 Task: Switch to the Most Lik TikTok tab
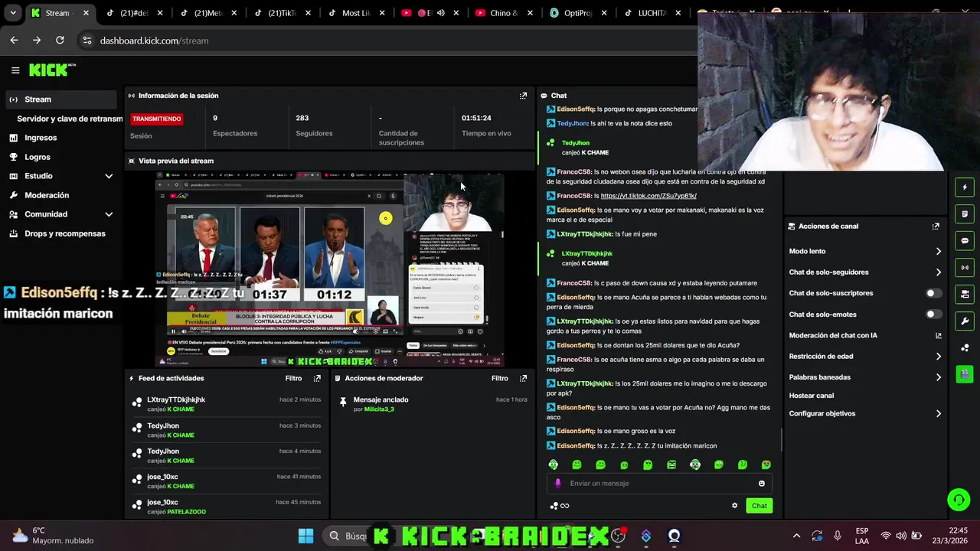(354, 13)
